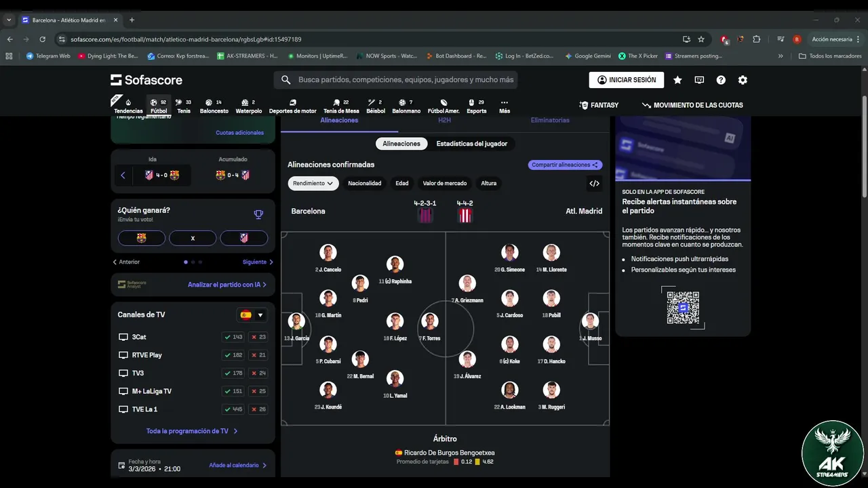The width and height of the screenshot is (868, 488).
Task: Reload the page in the browser
Action: coord(42,39)
